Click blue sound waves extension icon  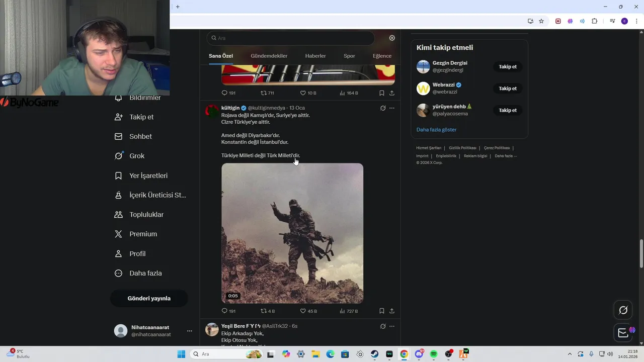pyautogui.click(x=582, y=21)
